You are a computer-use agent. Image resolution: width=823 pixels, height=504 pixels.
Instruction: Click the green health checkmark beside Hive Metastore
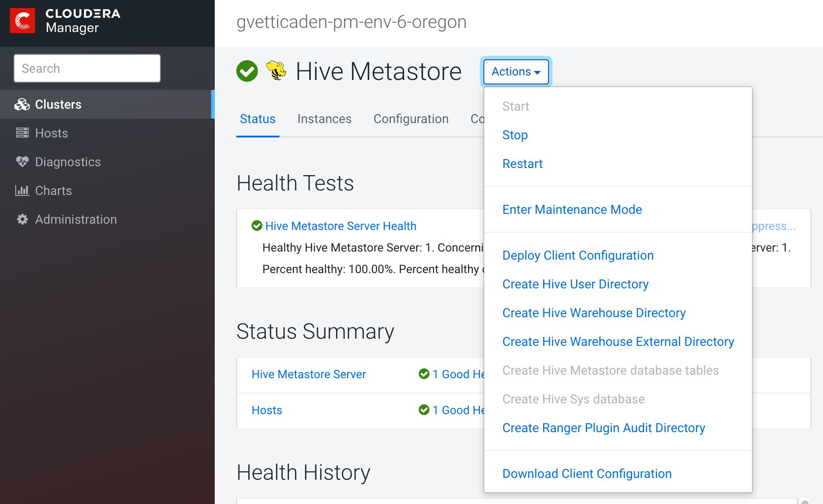[x=247, y=71]
